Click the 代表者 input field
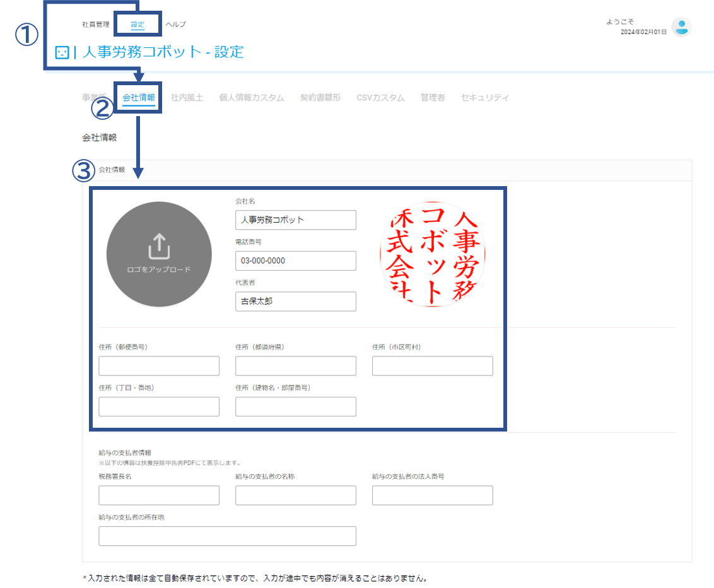Image resolution: width=714 pixels, height=588 pixels. (x=296, y=302)
